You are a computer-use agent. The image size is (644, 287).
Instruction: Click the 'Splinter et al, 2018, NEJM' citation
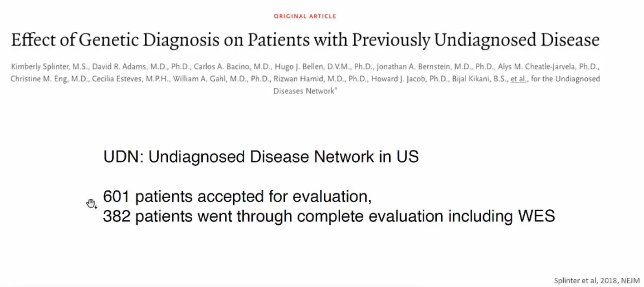point(597,281)
